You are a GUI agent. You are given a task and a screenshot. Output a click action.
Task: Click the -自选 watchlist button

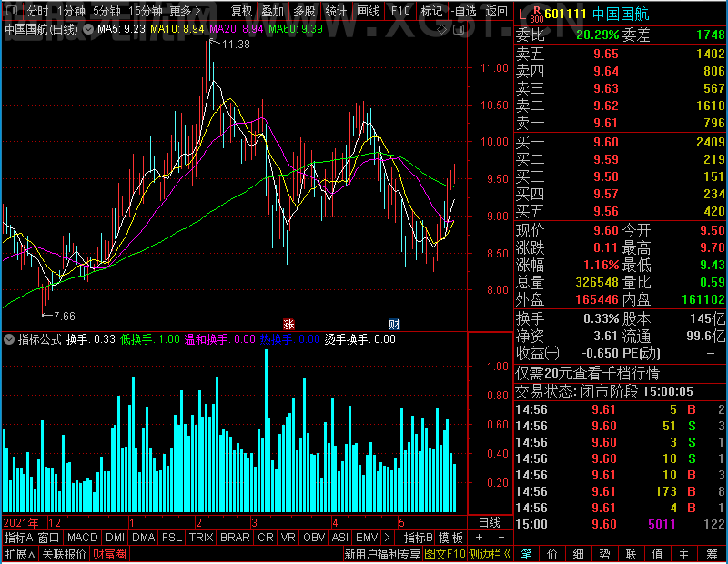coord(464,10)
